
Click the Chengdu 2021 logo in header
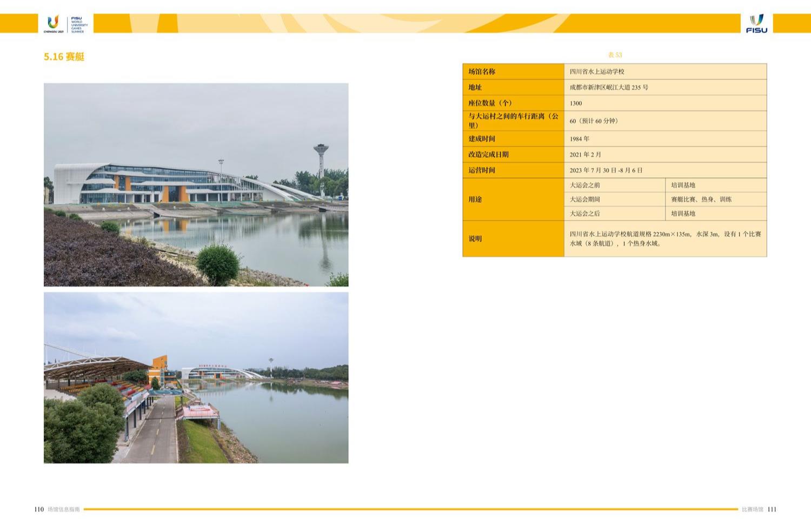[x=53, y=24]
